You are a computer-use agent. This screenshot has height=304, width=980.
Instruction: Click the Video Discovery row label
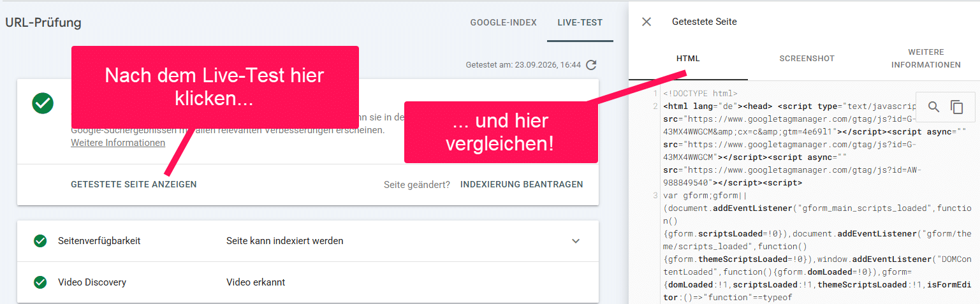pos(92,282)
